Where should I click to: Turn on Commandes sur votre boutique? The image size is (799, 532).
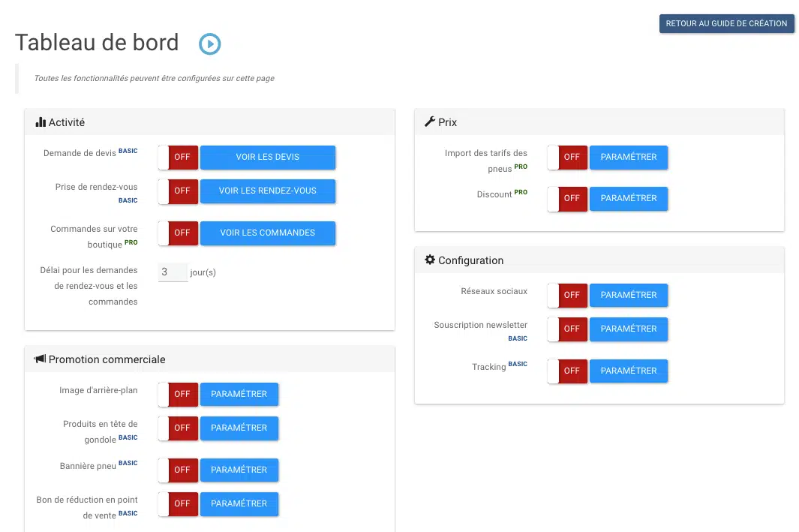pyautogui.click(x=179, y=233)
